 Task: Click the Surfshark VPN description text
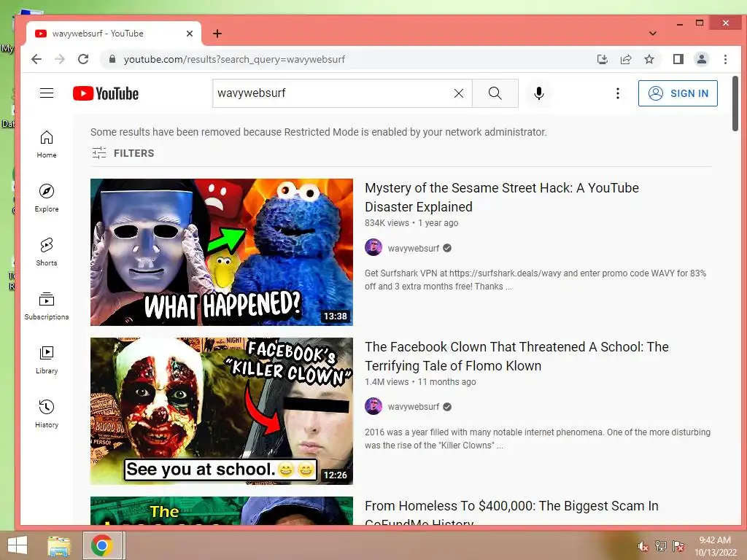coord(535,279)
